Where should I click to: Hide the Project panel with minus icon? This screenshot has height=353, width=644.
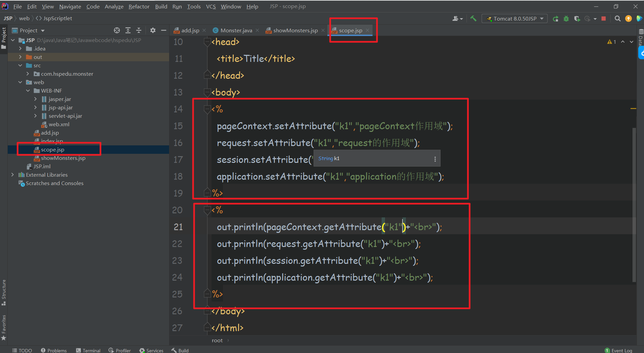(164, 30)
